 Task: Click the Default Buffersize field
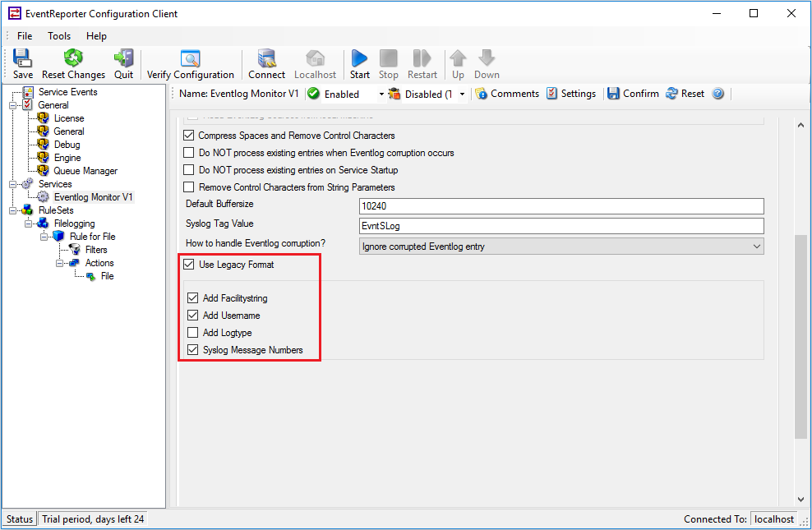(561, 206)
